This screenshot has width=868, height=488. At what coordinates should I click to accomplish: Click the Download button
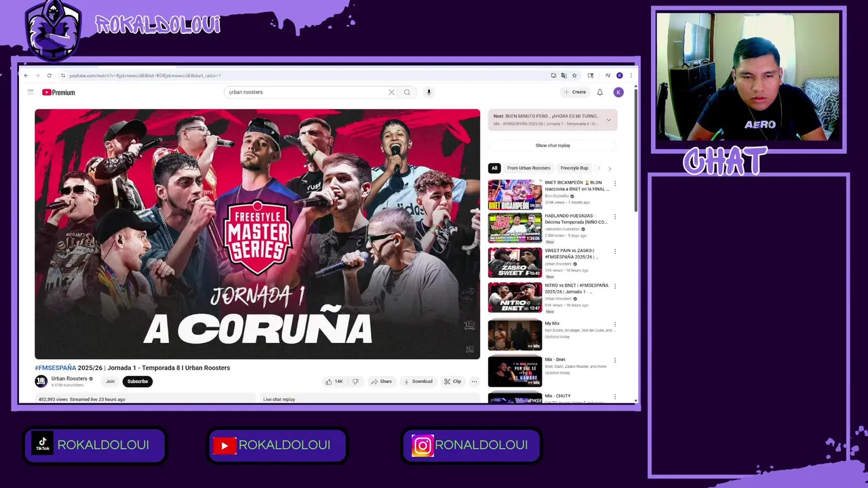point(418,381)
